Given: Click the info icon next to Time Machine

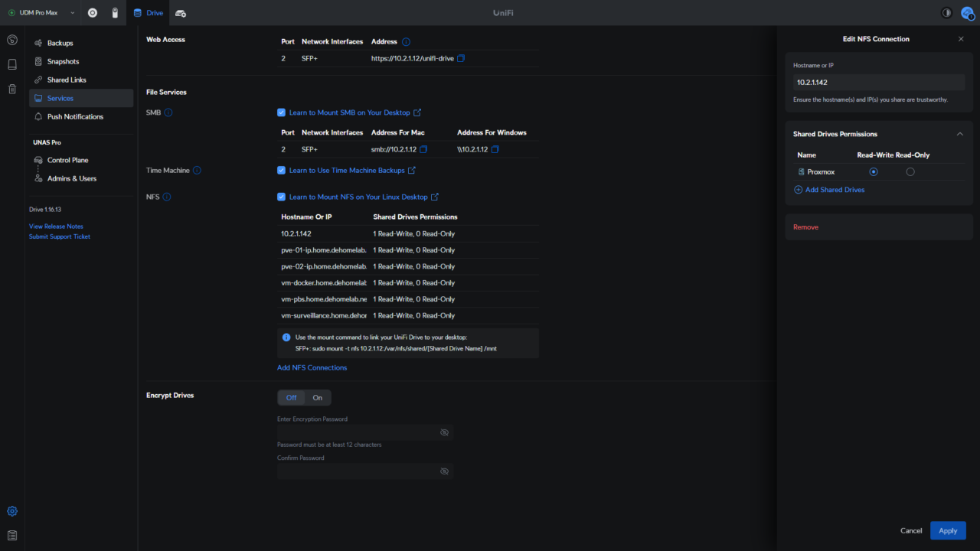Looking at the screenshot, I should 198,170.
